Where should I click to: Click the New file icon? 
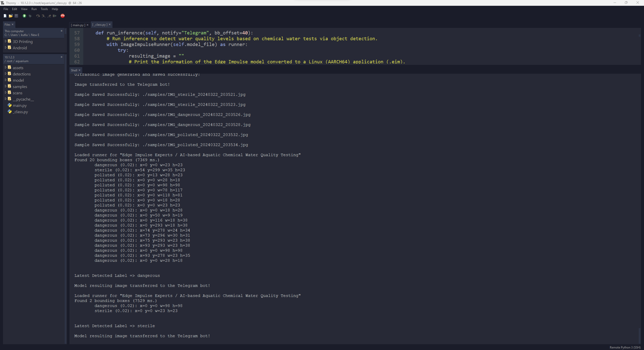pyautogui.click(x=5, y=16)
